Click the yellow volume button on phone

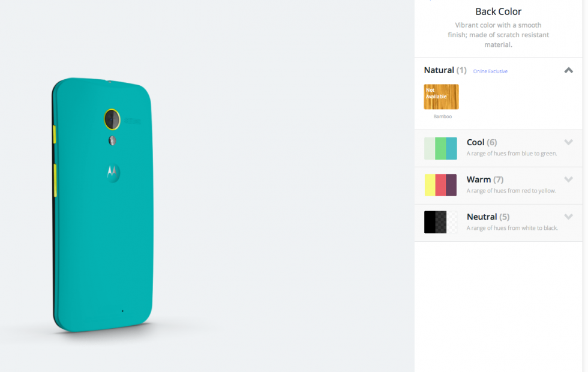pyautogui.click(x=55, y=181)
